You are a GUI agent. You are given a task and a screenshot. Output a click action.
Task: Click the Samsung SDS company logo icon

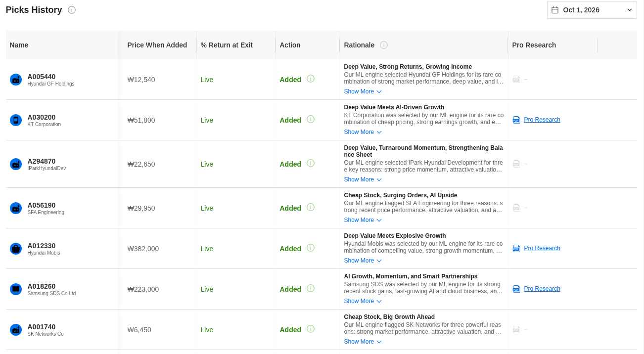tap(16, 289)
